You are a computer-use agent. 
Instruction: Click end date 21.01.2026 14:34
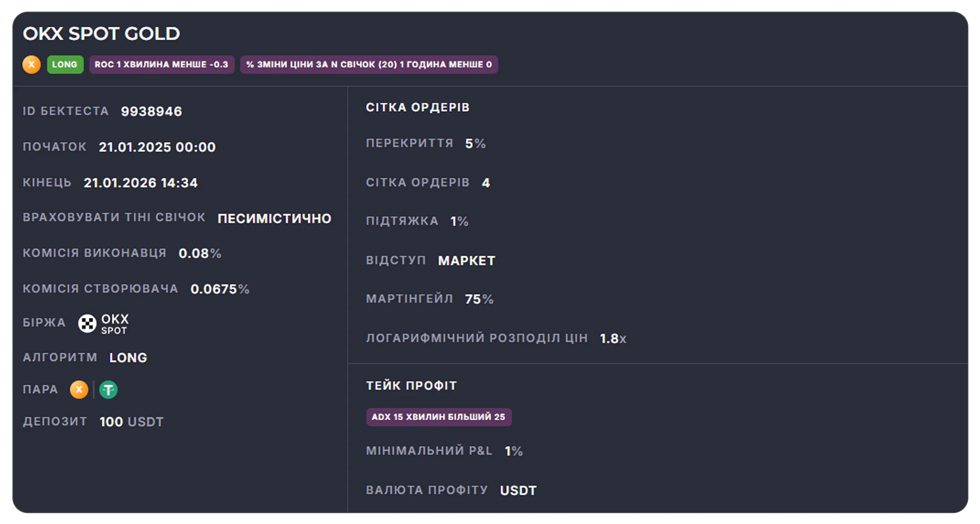(x=141, y=182)
